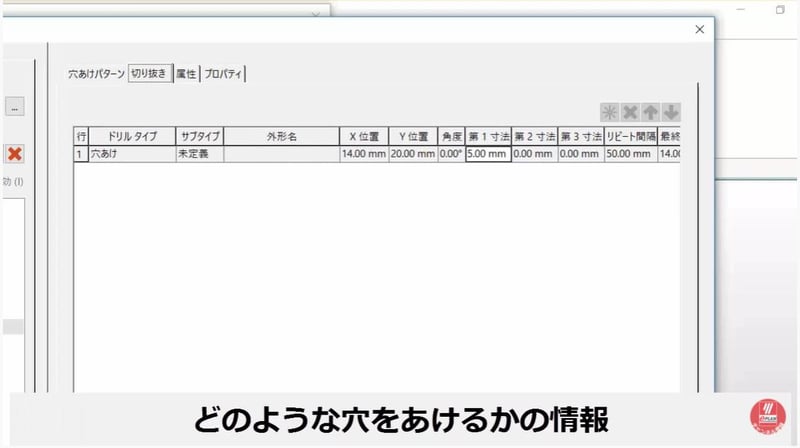The height and width of the screenshot is (448, 800).
Task: Open the プロパティ tab
Action: 223,74
